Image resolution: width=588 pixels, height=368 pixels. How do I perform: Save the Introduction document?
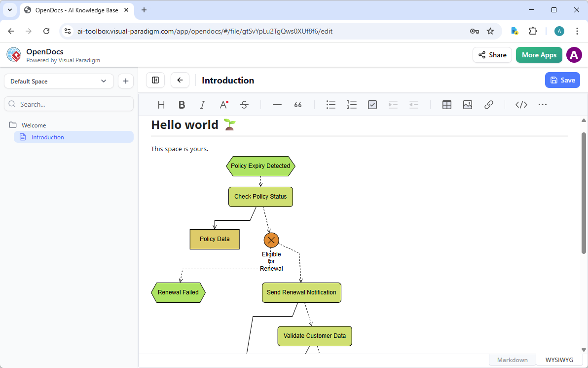(562, 80)
